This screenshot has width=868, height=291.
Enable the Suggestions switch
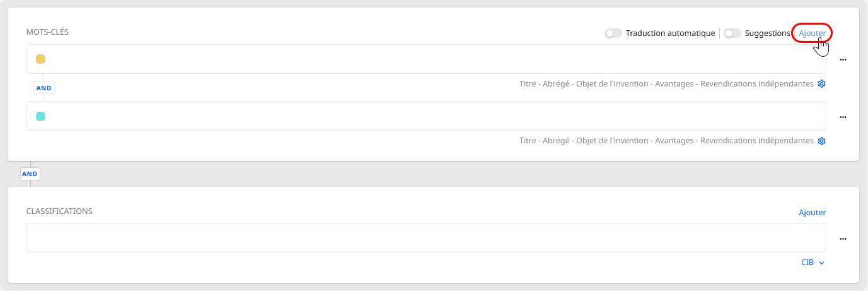(x=732, y=33)
